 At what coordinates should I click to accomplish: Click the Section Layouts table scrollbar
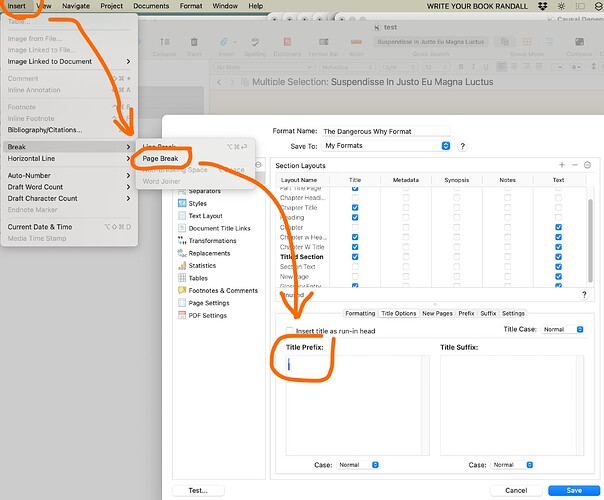pyautogui.click(x=590, y=240)
